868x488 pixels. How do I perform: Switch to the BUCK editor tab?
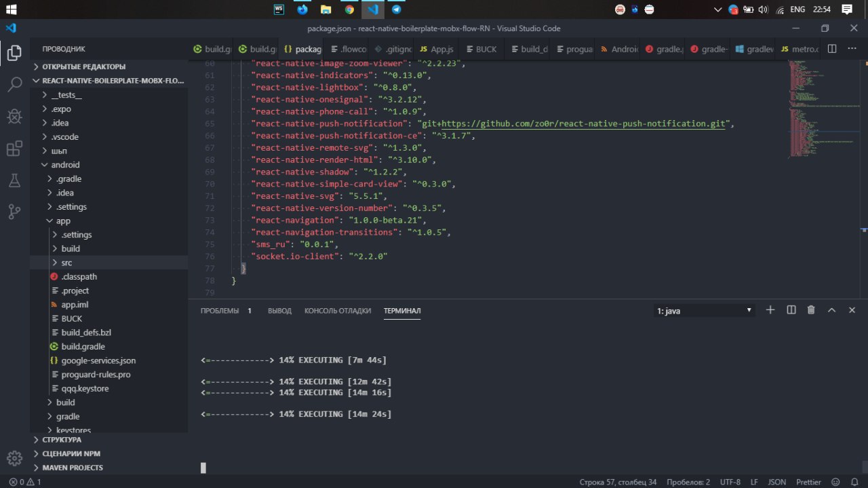tap(481, 49)
